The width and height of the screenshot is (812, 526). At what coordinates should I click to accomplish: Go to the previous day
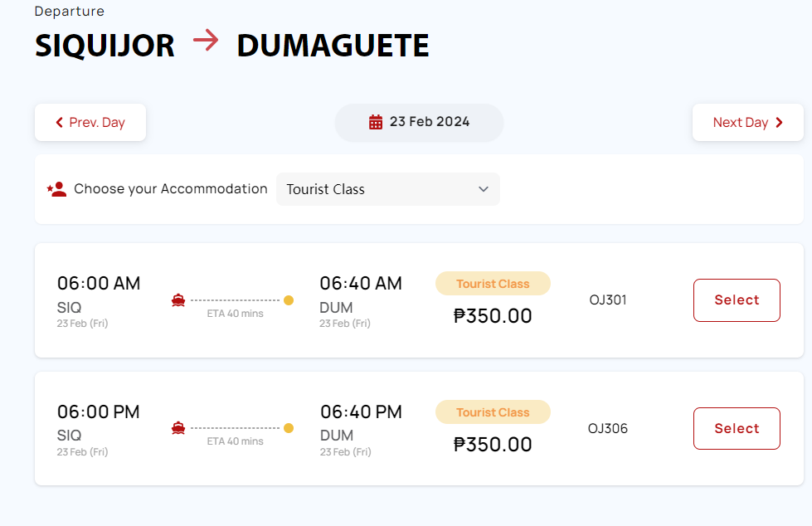click(90, 122)
